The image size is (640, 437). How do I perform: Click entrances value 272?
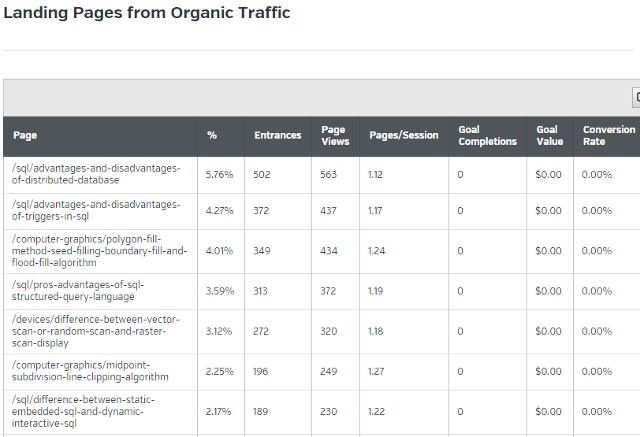pyautogui.click(x=261, y=331)
